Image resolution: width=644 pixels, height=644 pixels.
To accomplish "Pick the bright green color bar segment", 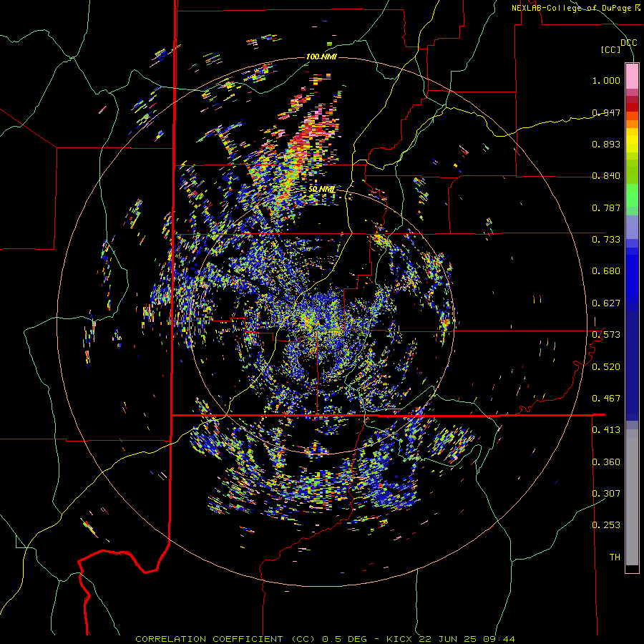I will click(x=632, y=195).
